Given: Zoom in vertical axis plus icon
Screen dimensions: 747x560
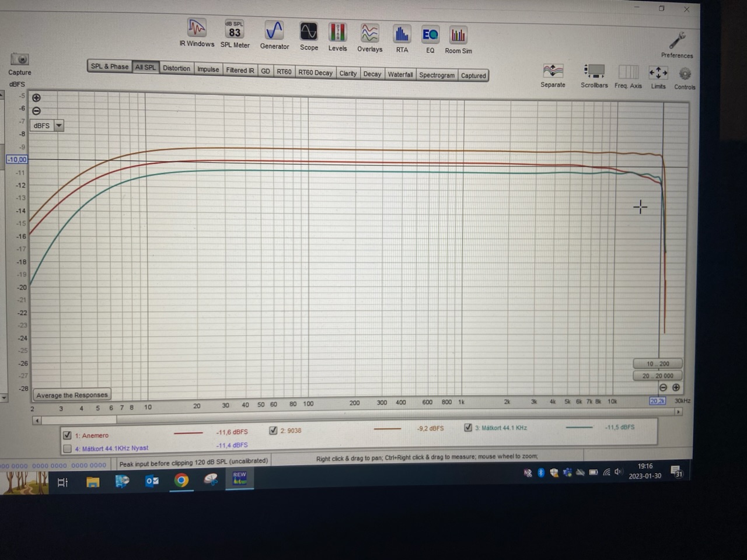Looking at the screenshot, I should click(36, 97).
